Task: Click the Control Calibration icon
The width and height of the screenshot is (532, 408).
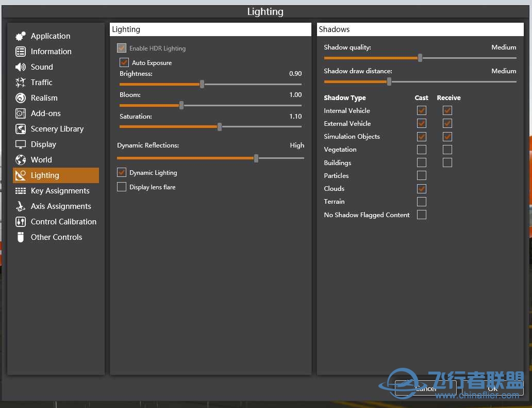Action: click(x=21, y=222)
